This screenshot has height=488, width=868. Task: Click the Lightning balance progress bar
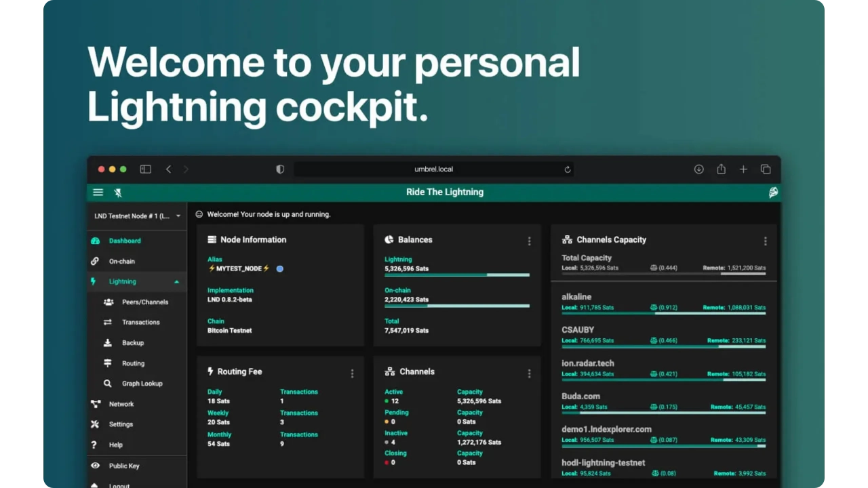(x=457, y=274)
